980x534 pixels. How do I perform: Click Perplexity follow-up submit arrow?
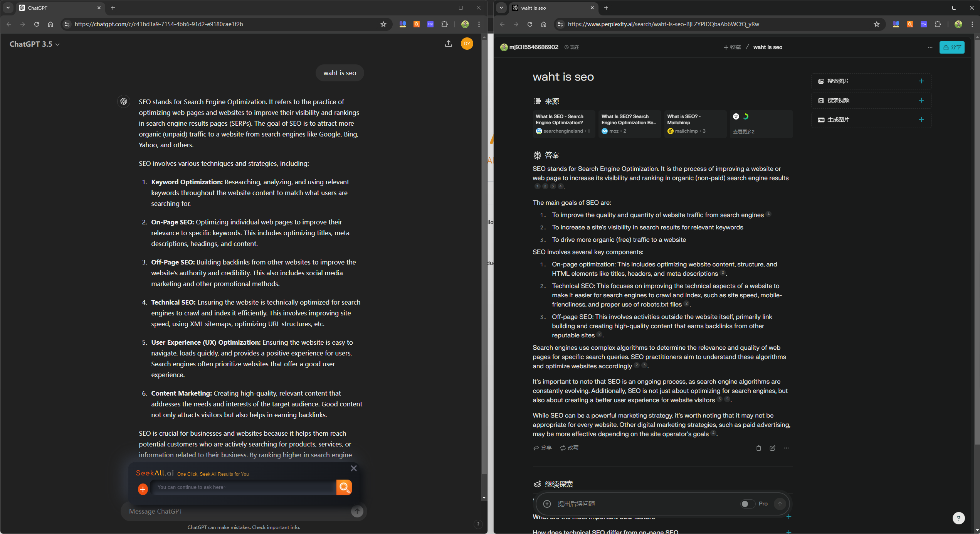click(780, 504)
